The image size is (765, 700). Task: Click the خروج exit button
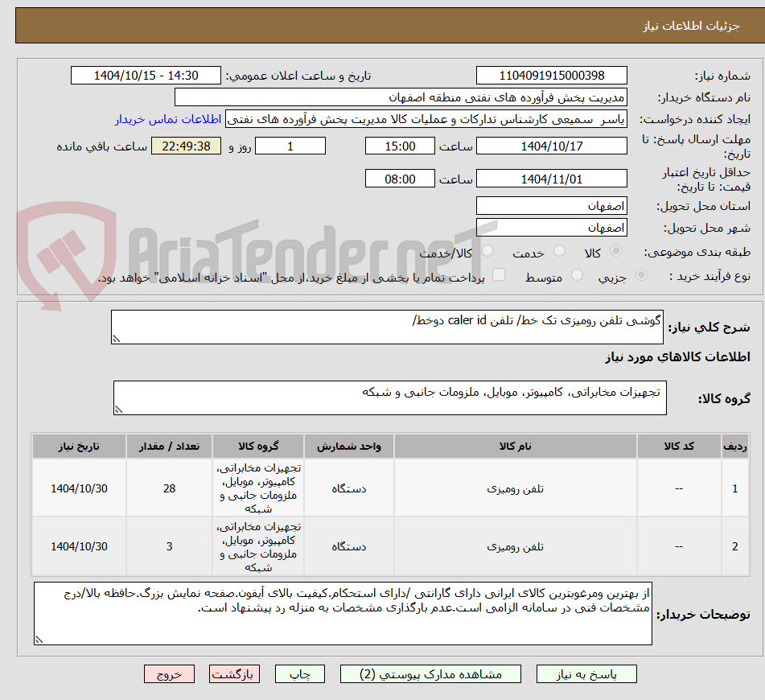tap(169, 674)
